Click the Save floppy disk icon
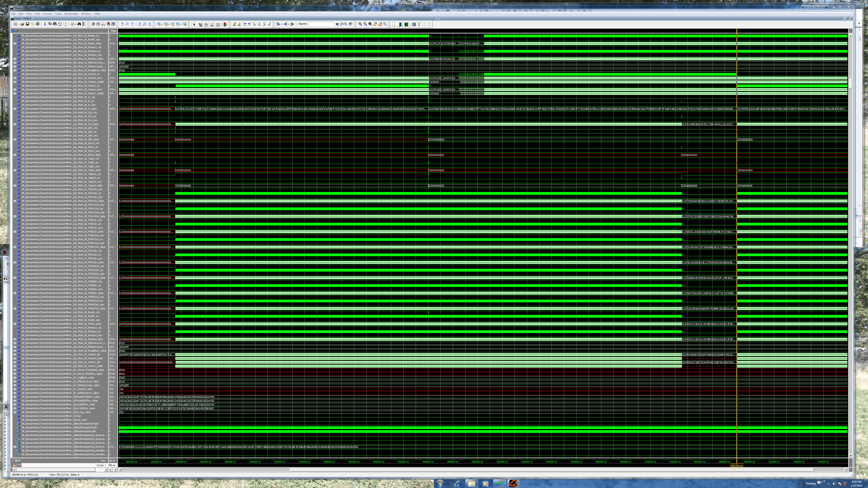868x488 pixels. tap(28, 24)
